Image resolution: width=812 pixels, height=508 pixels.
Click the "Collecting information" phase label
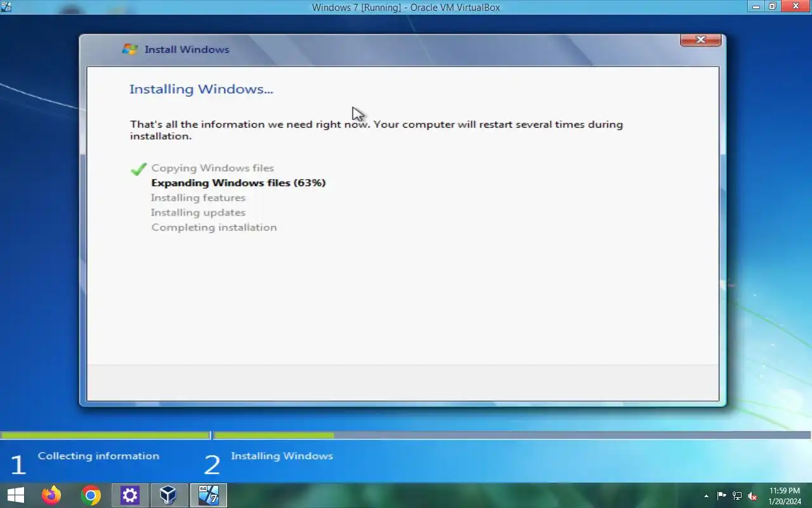click(x=98, y=456)
